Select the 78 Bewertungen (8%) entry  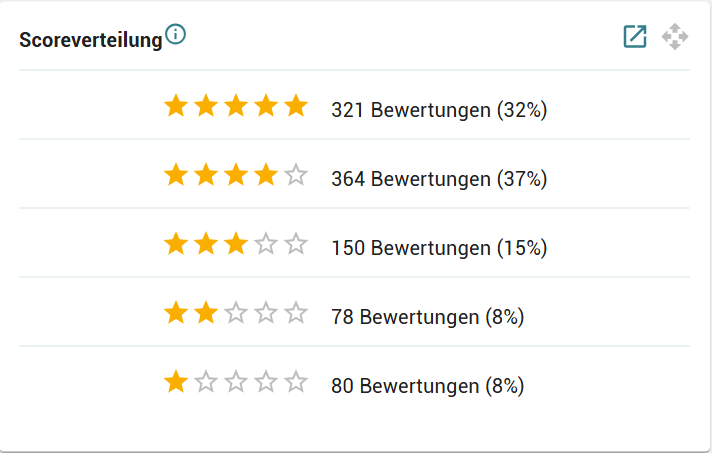point(427,317)
